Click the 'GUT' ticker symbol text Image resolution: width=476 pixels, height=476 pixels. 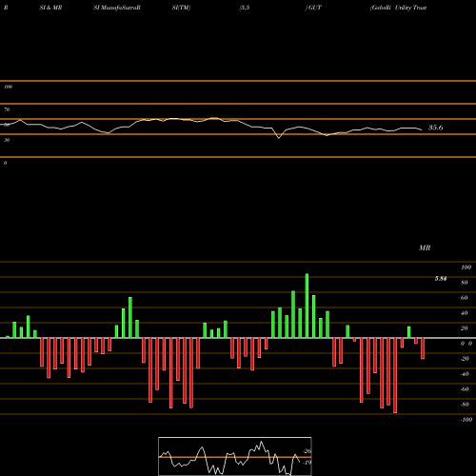(x=314, y=8)
